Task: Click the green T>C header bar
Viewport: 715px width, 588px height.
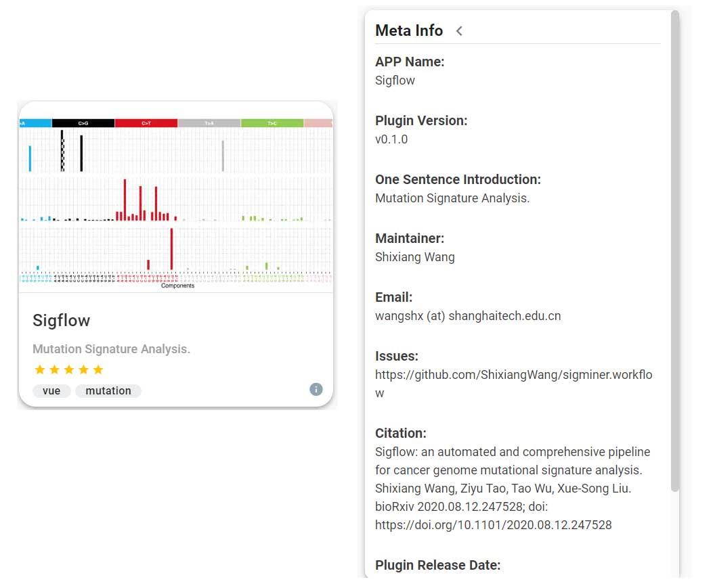Action: pyautogui.click(x=272, y=123)
